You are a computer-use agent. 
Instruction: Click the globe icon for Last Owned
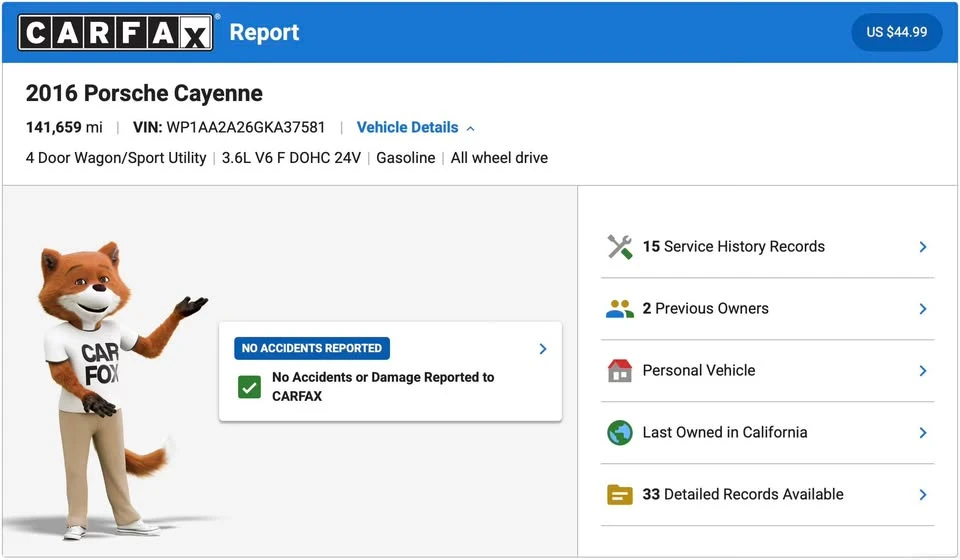pos(620,433)
